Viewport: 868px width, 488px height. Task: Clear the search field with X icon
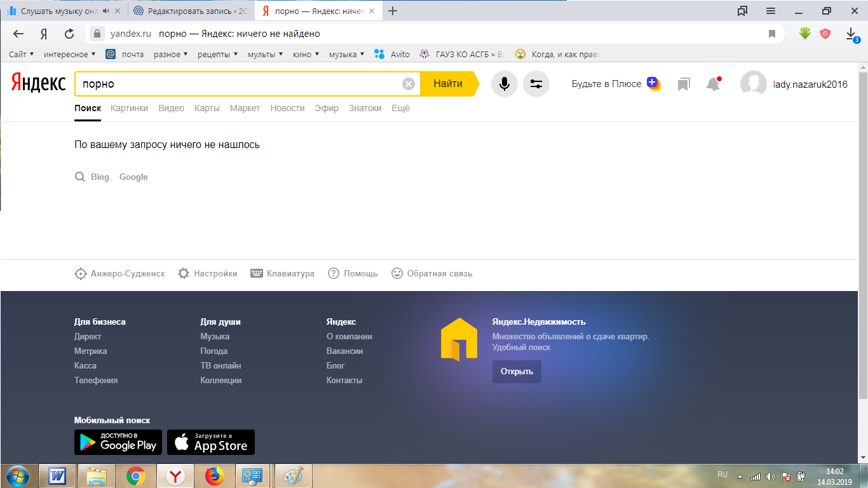tap(409, 84)
